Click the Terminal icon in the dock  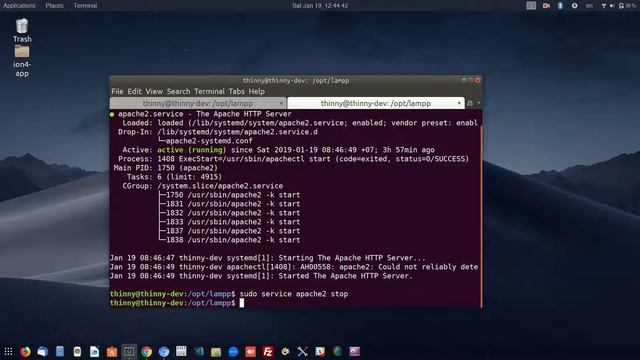pyautogui.click(x=129, y=351)
